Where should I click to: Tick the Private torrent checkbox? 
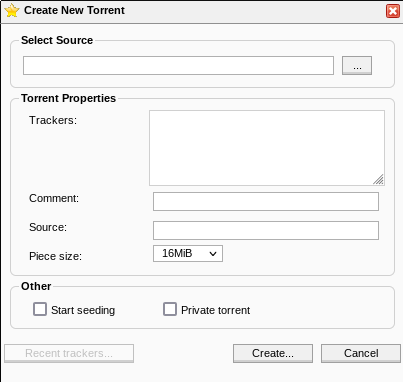point(170,309)
